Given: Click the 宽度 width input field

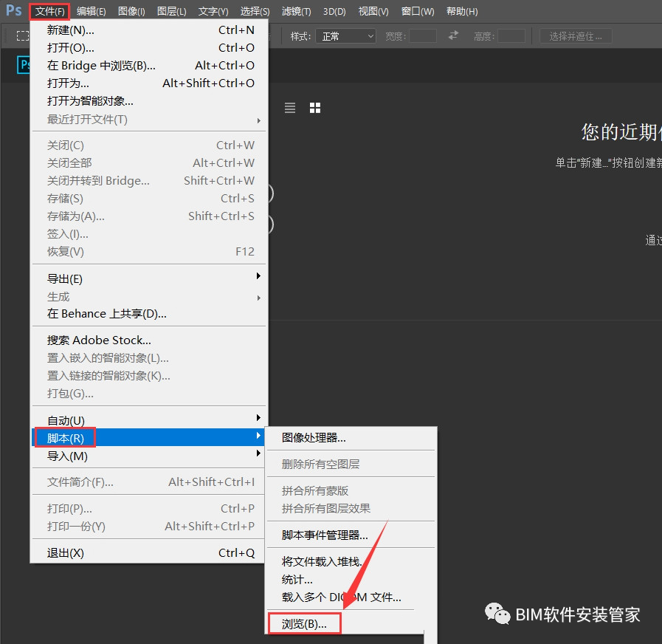Looking at the screenshot, I should pos(423,36).
